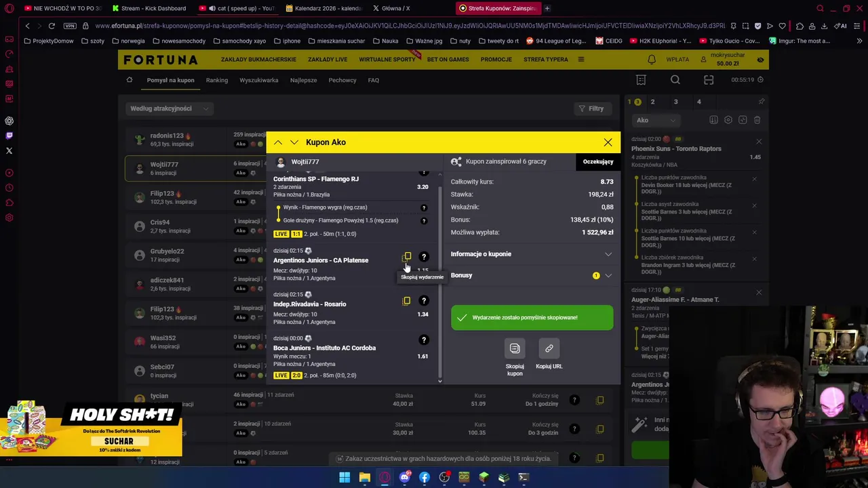Image resolution: width=868 pixels, height=488 pixels.
Task: Copy the Indep.Rivadavia - Rosario event
Action: [406, 301]
